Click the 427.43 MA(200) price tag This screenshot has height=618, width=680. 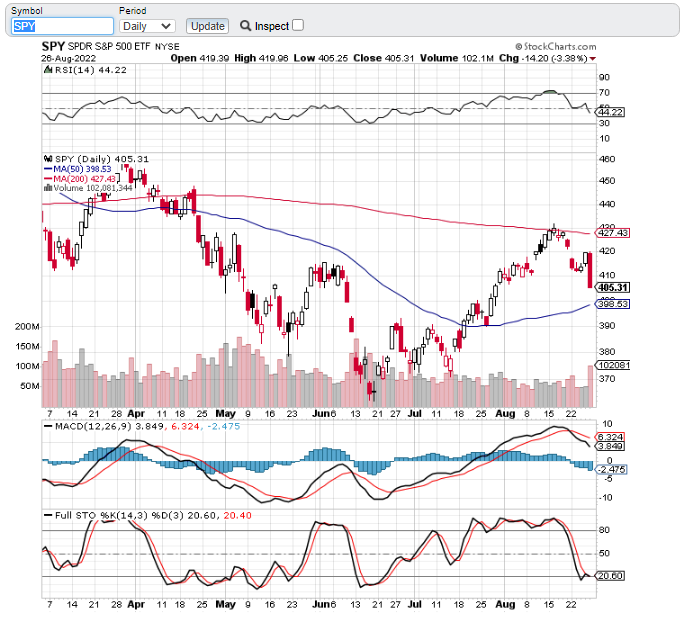pos(613,233)
